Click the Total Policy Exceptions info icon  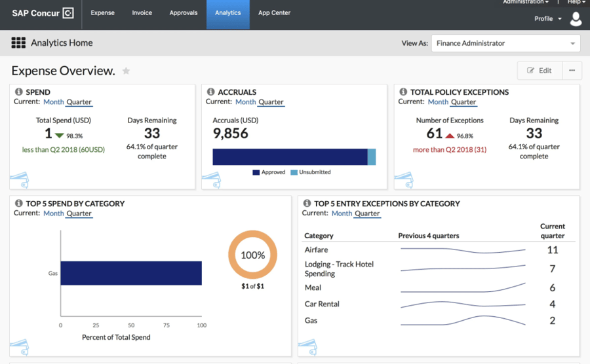[403, 92]
